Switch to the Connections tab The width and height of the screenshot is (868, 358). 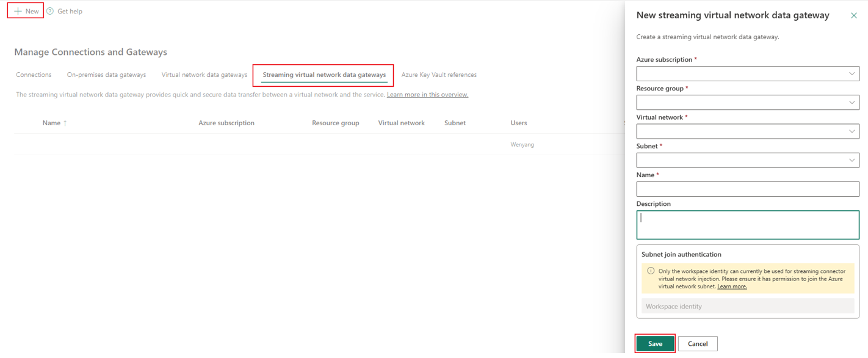point(34,74)
